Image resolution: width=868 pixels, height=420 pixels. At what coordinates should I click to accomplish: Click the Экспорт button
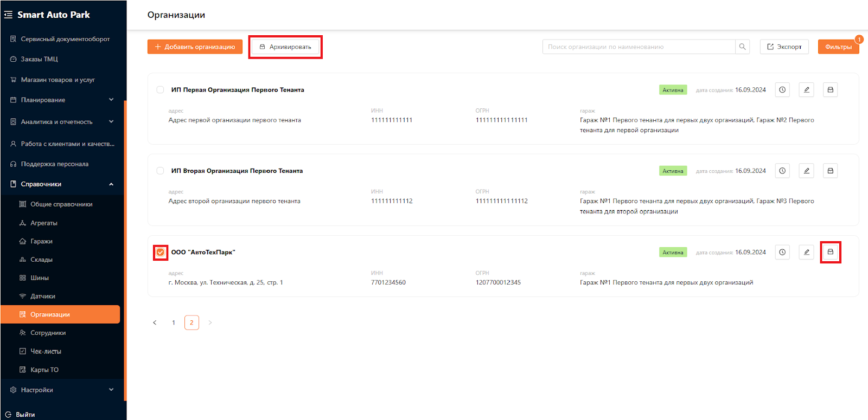784,47
